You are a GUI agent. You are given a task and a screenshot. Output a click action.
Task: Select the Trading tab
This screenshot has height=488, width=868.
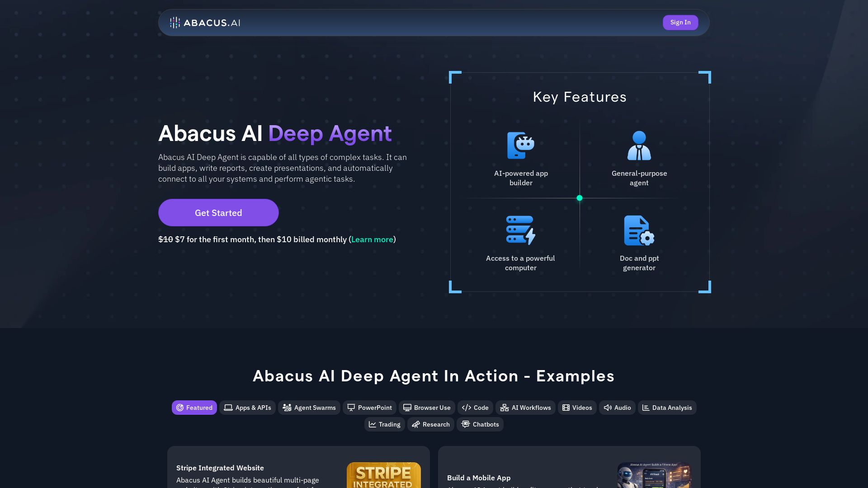point(385,424)
